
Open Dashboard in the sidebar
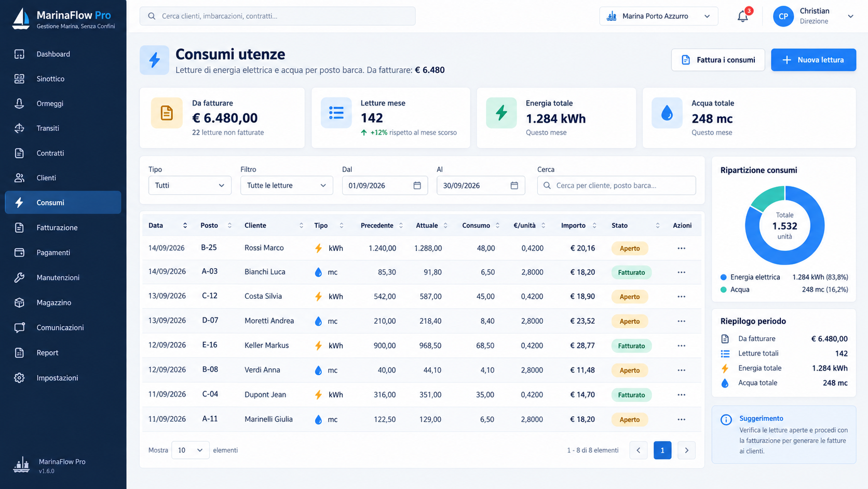[63, 54]
